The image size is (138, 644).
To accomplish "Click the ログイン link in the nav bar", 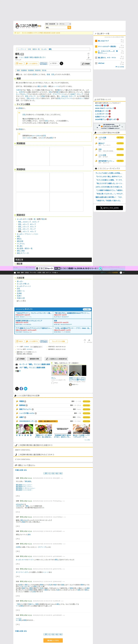I will point(103,273).
